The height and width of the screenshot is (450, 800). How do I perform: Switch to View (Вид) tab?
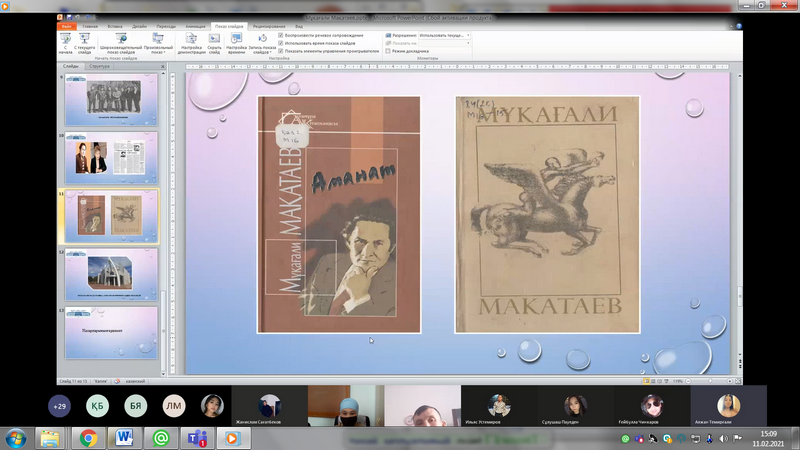[x=299, y=26]
